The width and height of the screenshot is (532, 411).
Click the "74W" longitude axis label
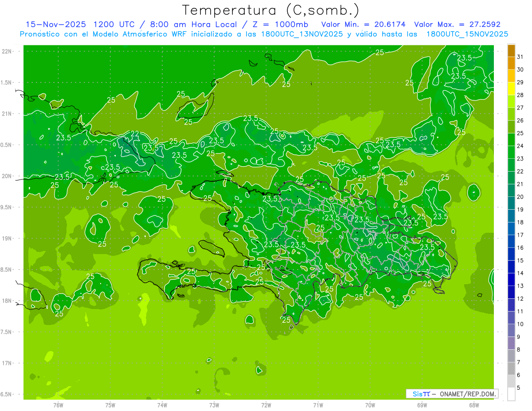tap(162, 405)
